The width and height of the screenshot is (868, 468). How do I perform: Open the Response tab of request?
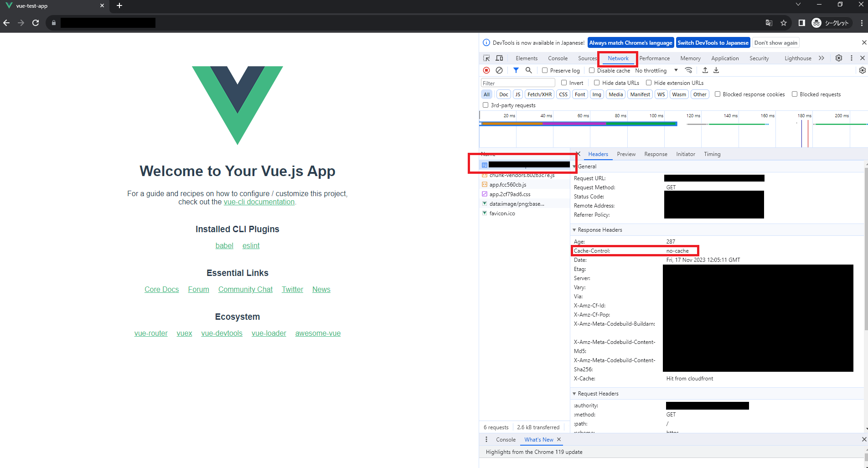[656, 154]
